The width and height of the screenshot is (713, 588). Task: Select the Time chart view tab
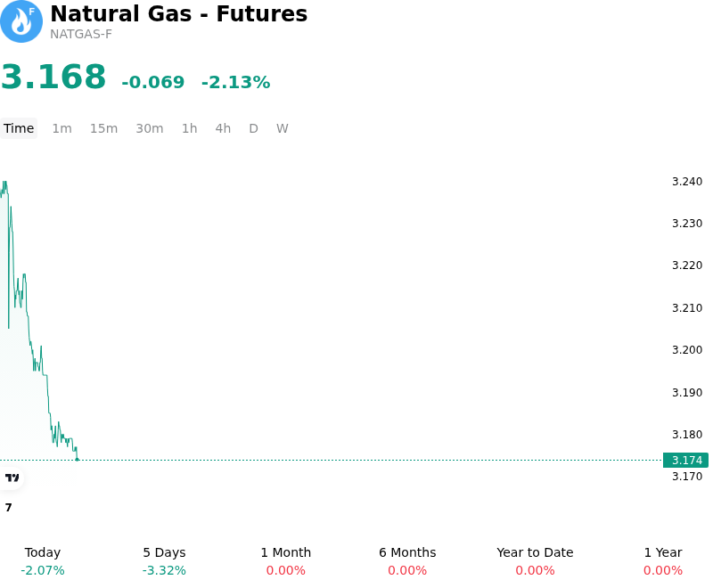coord(19,128)
